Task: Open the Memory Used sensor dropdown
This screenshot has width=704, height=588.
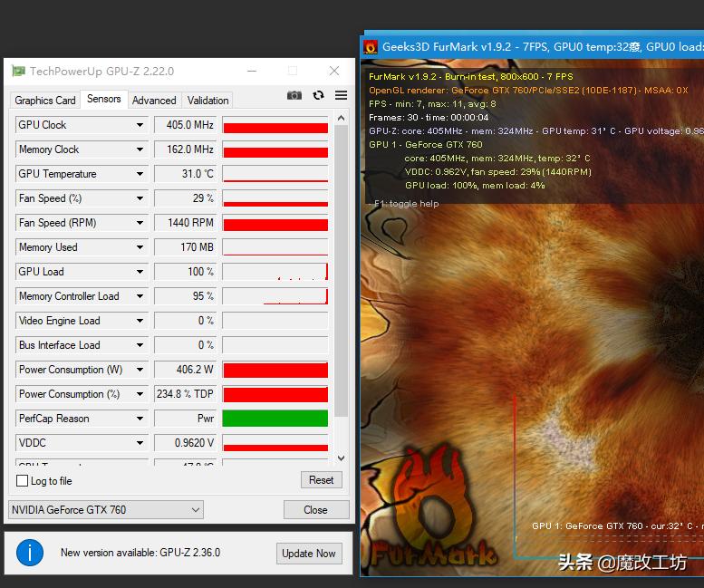Action: tap(140, 247)
